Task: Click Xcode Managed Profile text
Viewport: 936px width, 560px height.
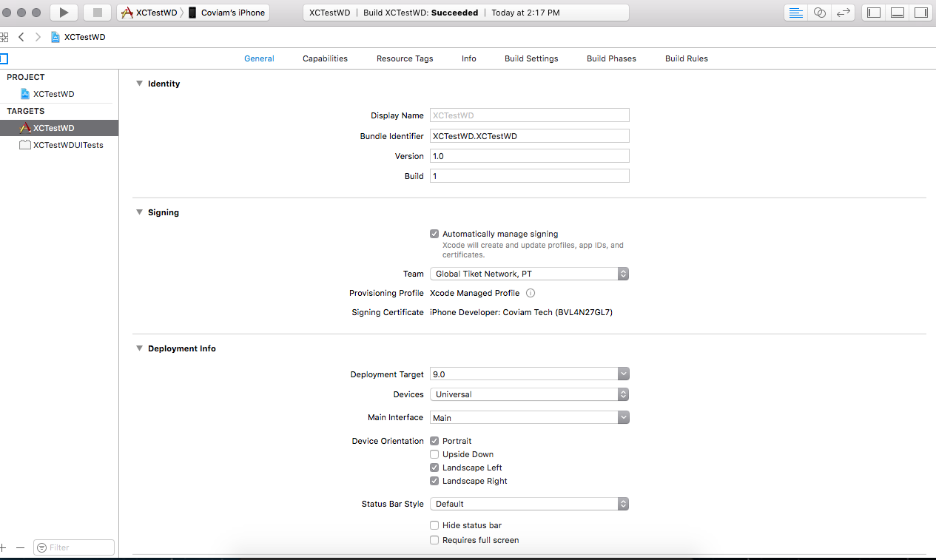Action: click(474, 293)
